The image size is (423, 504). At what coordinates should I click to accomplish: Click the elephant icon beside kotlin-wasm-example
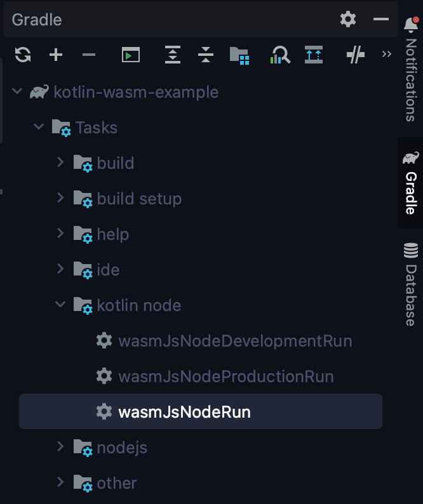[x=39, y=91]
